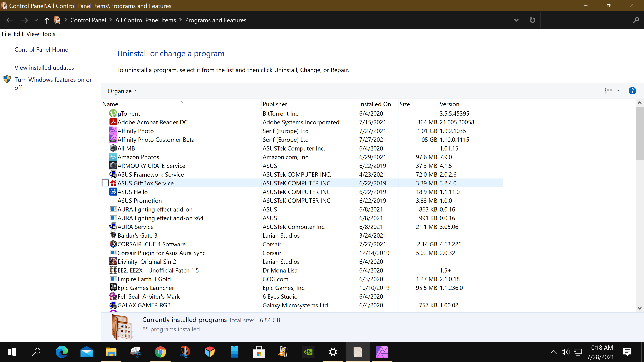Viewport: 644px width, 362px height.
Task: Click the Divinity: Original Sin 2 icon
Action: tap(113, 261)
